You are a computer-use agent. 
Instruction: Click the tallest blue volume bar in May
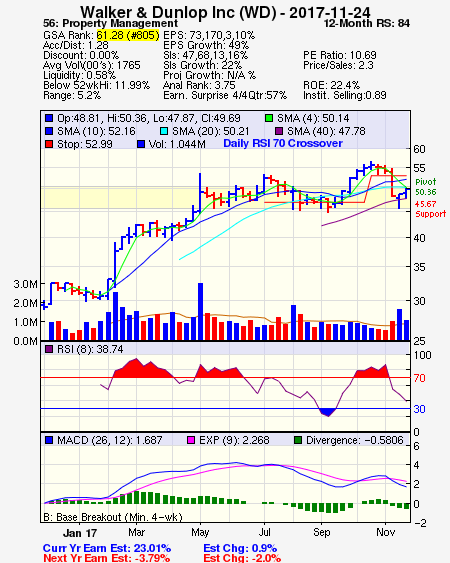tap(200, 312)
